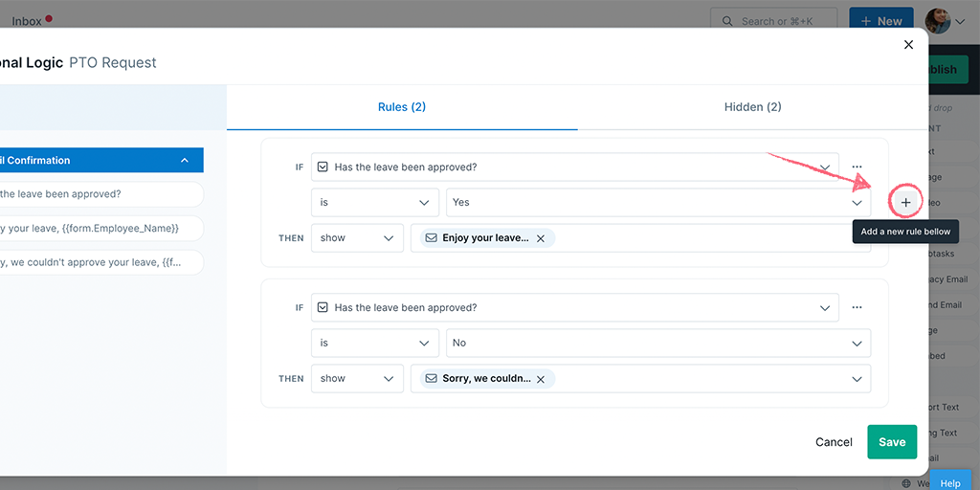The width and height of the screenshot is (980, 490).
Task: Switch to the Hidden (2) tab
Action: pos(752,107)
